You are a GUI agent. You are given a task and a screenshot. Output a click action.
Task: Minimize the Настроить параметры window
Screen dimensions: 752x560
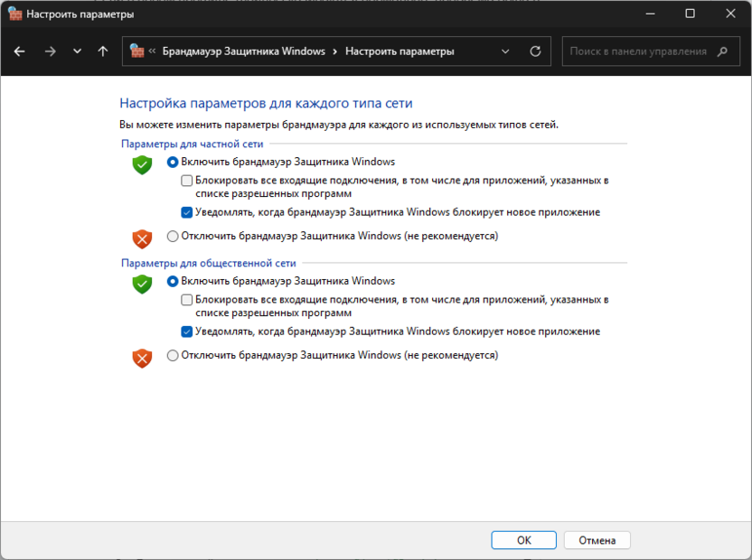pos(651,14)
